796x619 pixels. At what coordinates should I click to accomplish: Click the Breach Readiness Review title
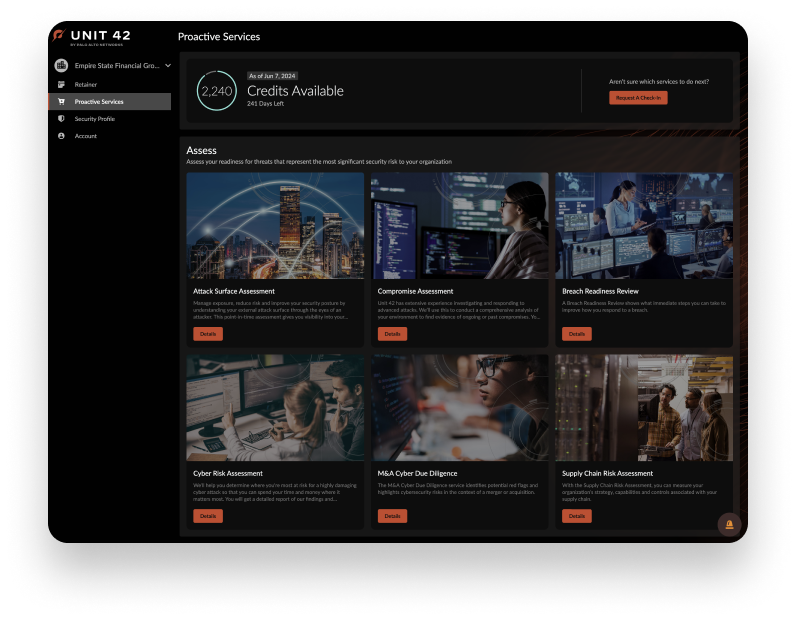[600, 291]
